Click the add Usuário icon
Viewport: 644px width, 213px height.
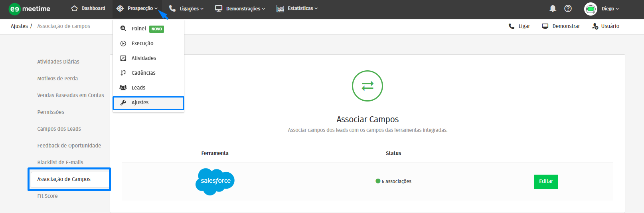[x=595, y=26]
